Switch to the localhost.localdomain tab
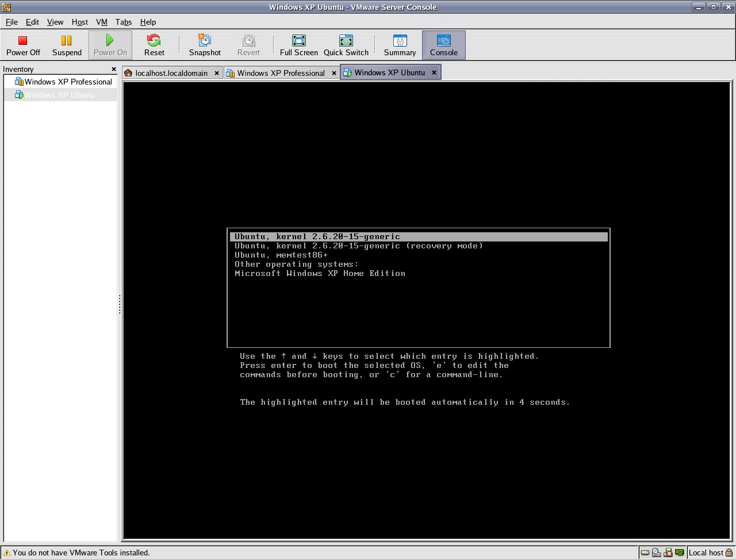 [171, 73]
